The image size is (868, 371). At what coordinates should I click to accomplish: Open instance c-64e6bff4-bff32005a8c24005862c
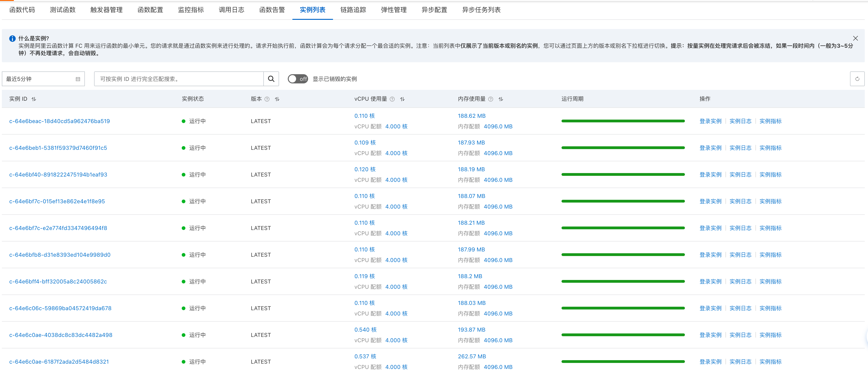coord(58,281)
